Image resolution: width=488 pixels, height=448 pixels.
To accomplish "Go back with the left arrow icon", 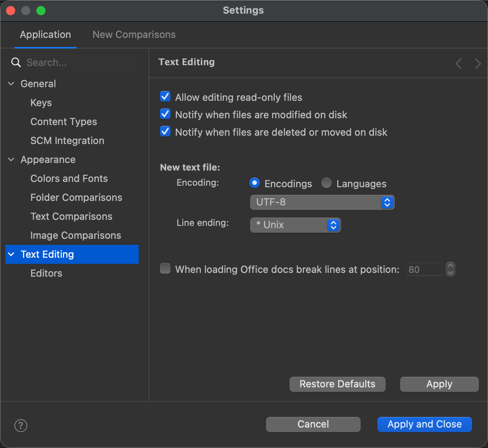I will point(458,63).
